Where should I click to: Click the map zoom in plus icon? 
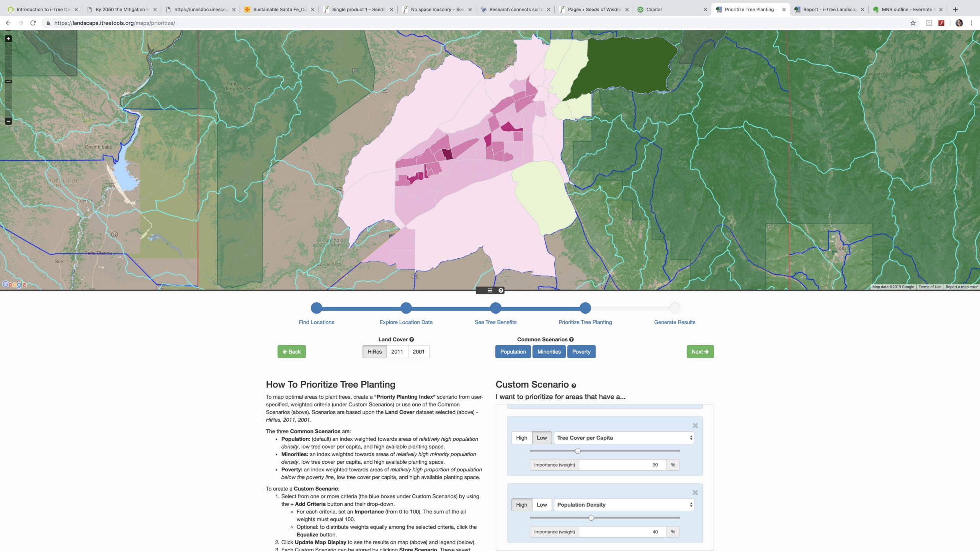coord(8,39)
